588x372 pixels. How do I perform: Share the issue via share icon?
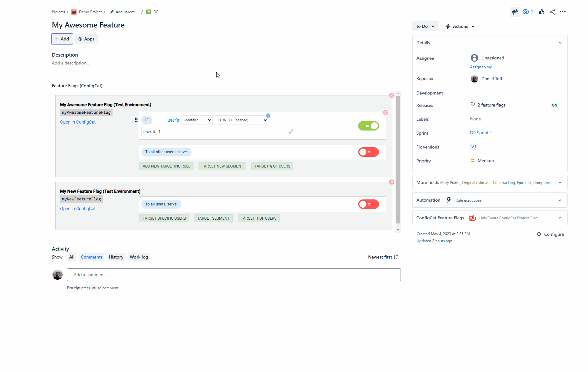(x=552, y=12)
